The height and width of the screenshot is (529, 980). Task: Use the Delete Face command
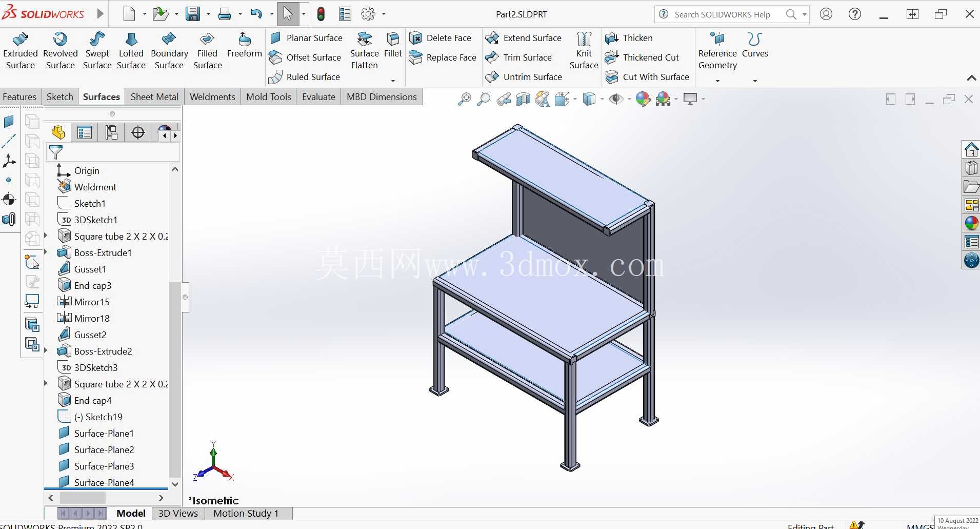click(441, 38)
